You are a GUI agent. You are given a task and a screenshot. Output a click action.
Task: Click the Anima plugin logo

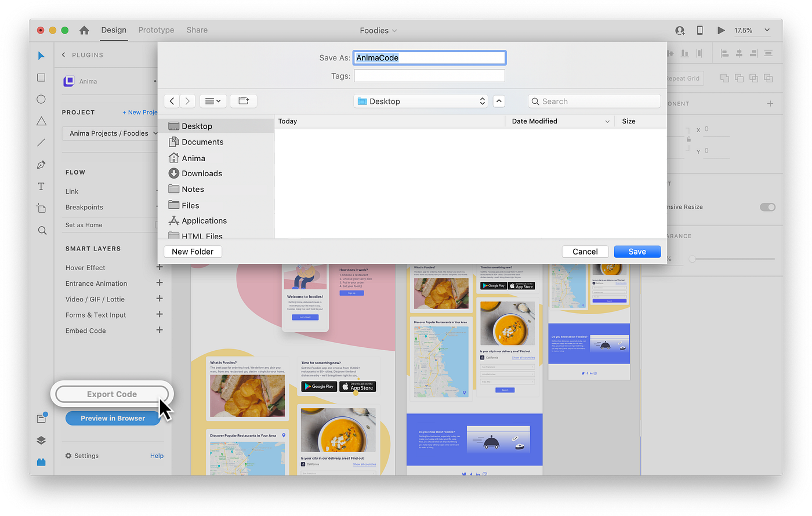pyautogui.click(x=69, y=81)
